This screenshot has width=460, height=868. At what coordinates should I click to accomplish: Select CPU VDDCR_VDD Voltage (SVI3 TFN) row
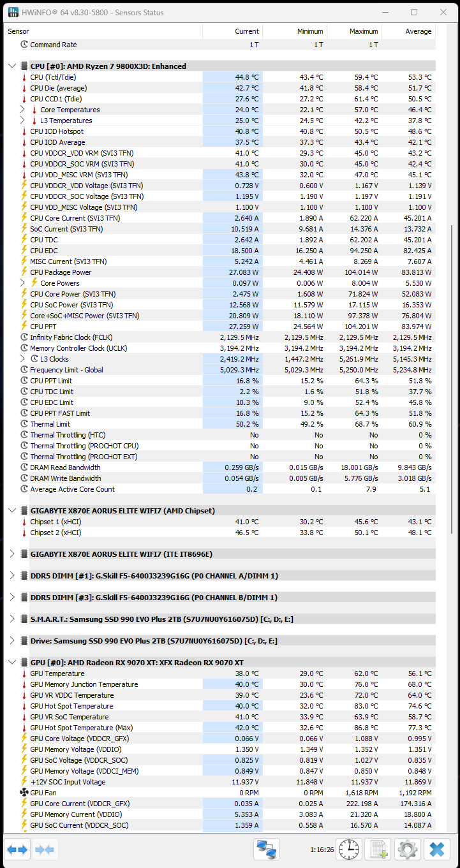pyautogui.click(x=220, y=186)
